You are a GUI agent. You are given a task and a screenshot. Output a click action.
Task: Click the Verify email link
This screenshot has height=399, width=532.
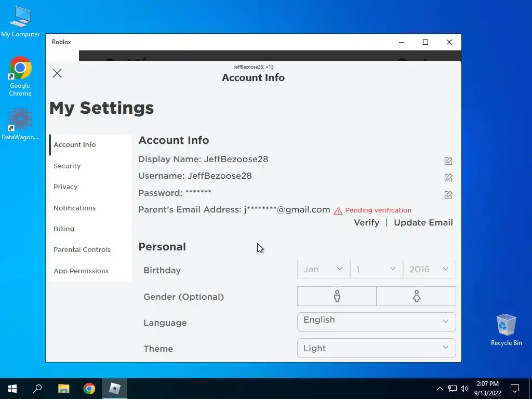(x=366, y=222)
